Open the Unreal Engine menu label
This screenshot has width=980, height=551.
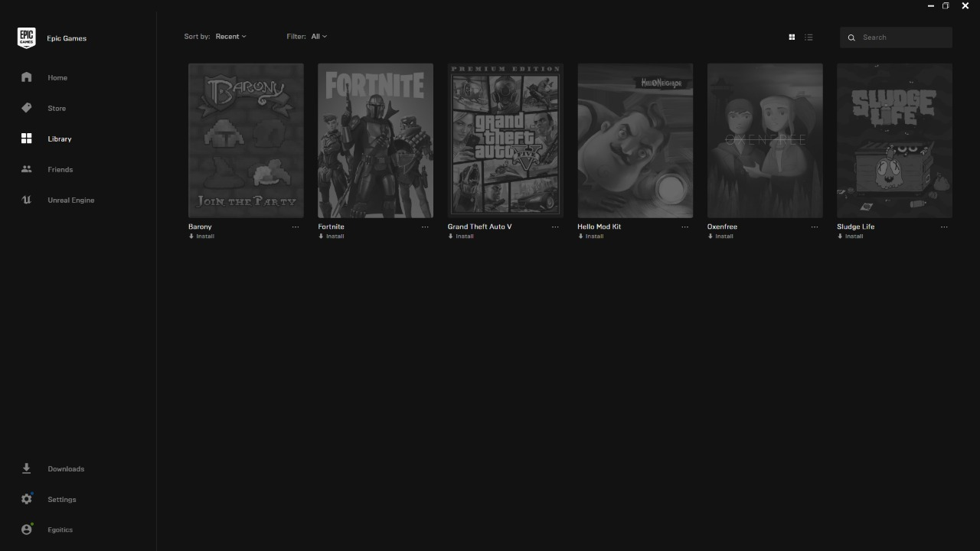point(70,200)
